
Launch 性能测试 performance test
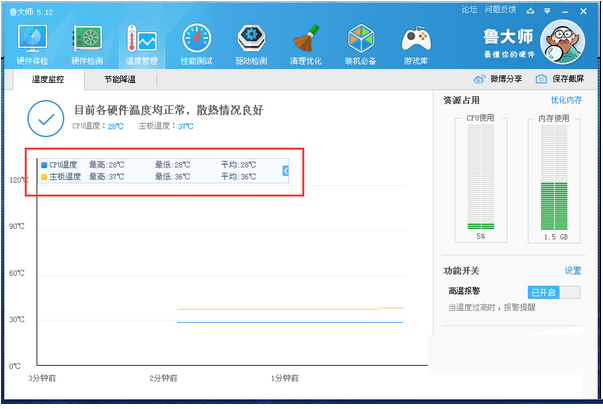[x=196, y=45]
